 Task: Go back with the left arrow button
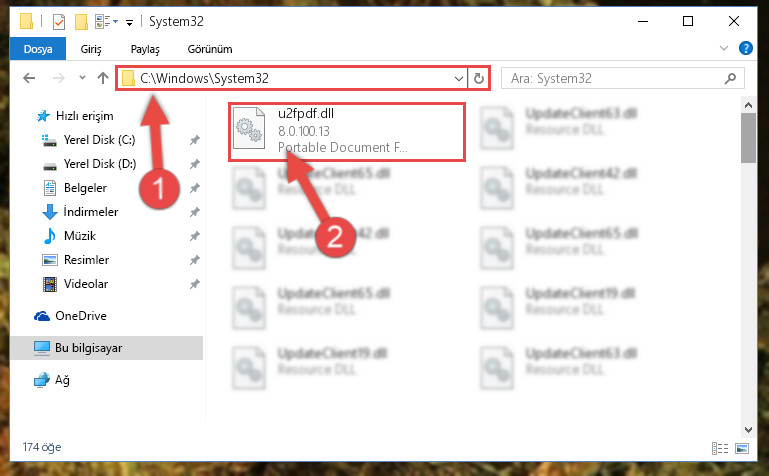[29, 78]
